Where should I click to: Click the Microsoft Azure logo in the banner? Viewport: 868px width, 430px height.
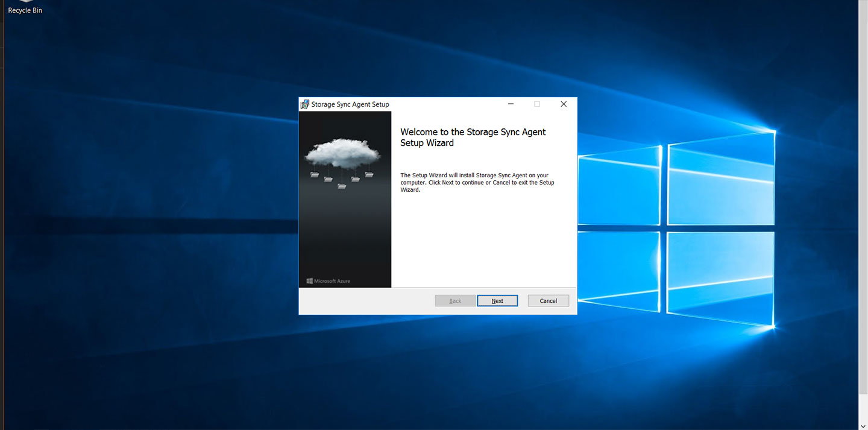tap(329, 281)
